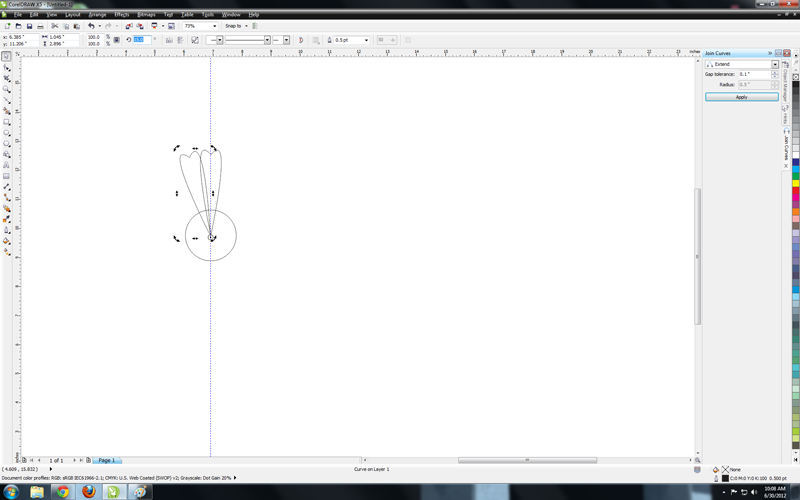Select the Blend interactive tool
The image size is (800, 500).
coord(7,208)
